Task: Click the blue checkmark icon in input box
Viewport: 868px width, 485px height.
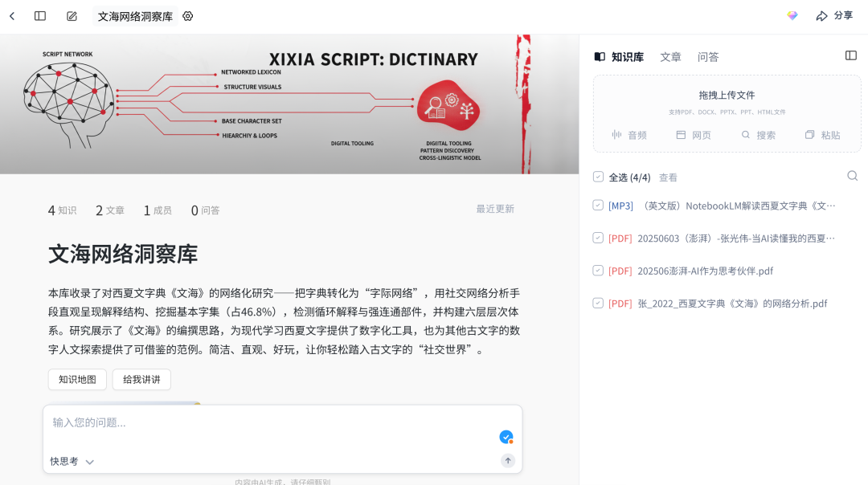Action: [506, 437]
